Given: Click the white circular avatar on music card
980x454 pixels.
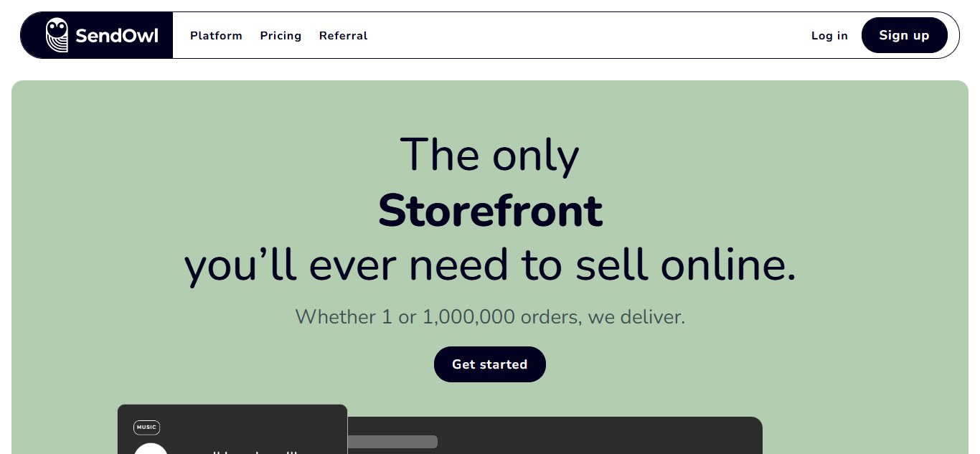Looking at the screenshot, I should [x=151, y=449].
